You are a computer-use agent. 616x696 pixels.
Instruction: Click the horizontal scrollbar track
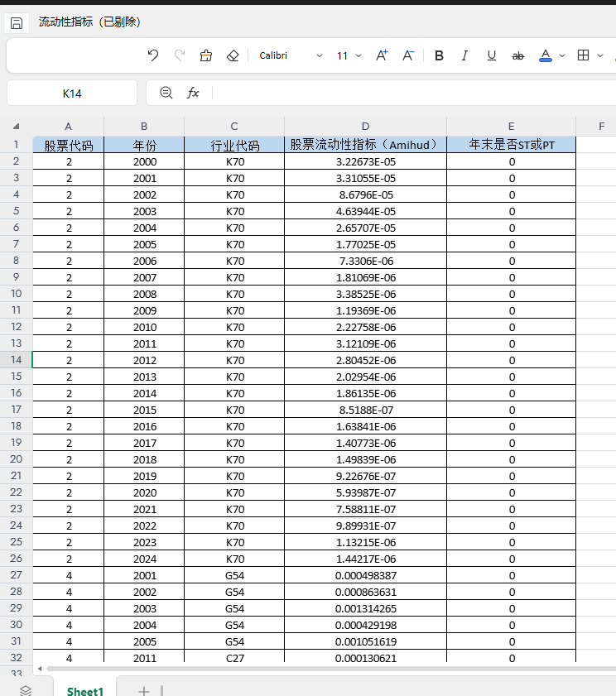(331, 669)
